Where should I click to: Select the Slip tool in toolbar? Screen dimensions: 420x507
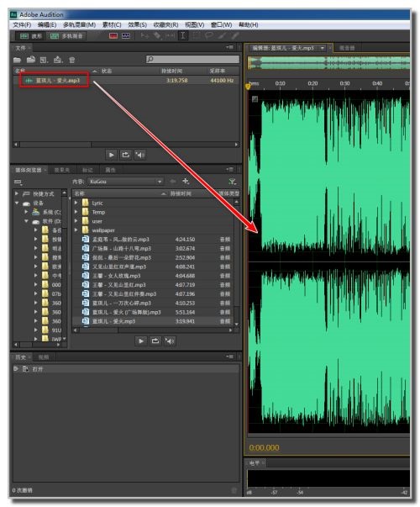[x=170, y=35]
